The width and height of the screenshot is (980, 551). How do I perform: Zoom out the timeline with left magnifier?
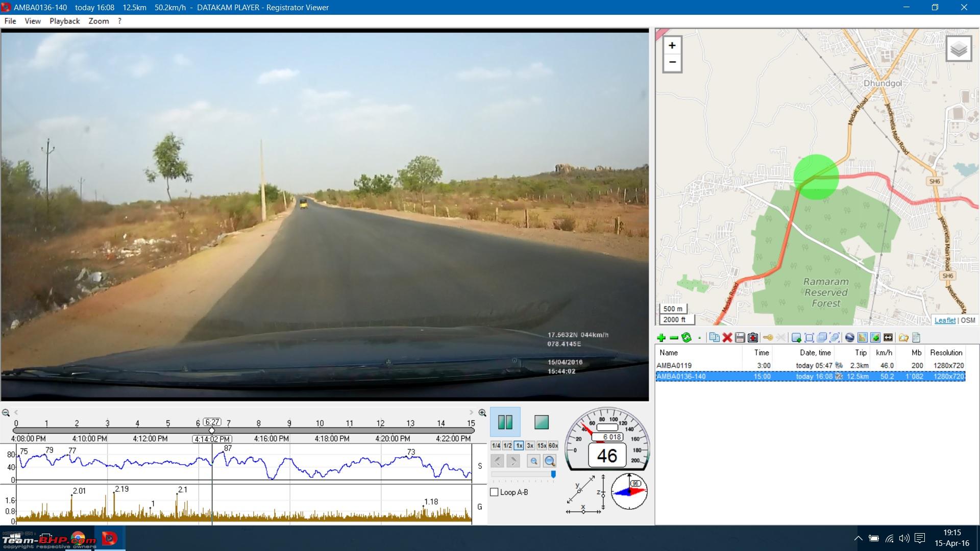6,413
